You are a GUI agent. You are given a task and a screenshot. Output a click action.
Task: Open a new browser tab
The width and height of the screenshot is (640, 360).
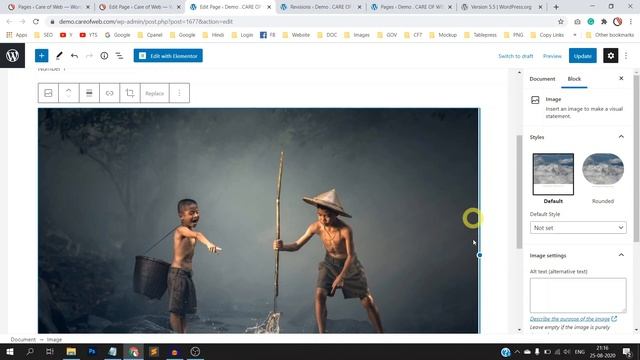pyautogui.click(x=556, y=7)
